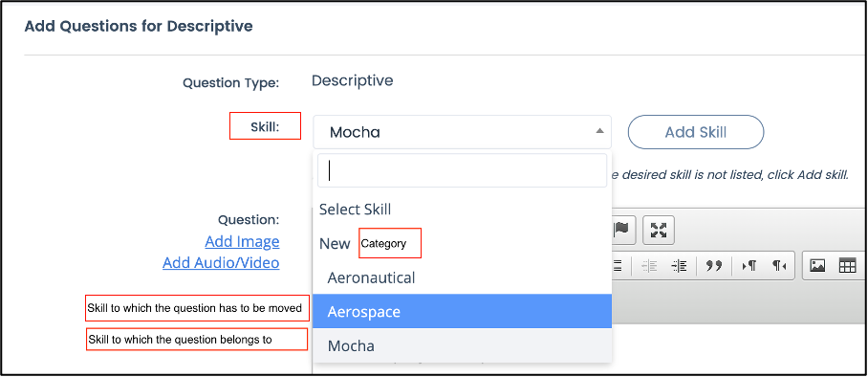Increase indent in the editor toolbar
This screenshot has height=377, width=868.
point(679,266)
